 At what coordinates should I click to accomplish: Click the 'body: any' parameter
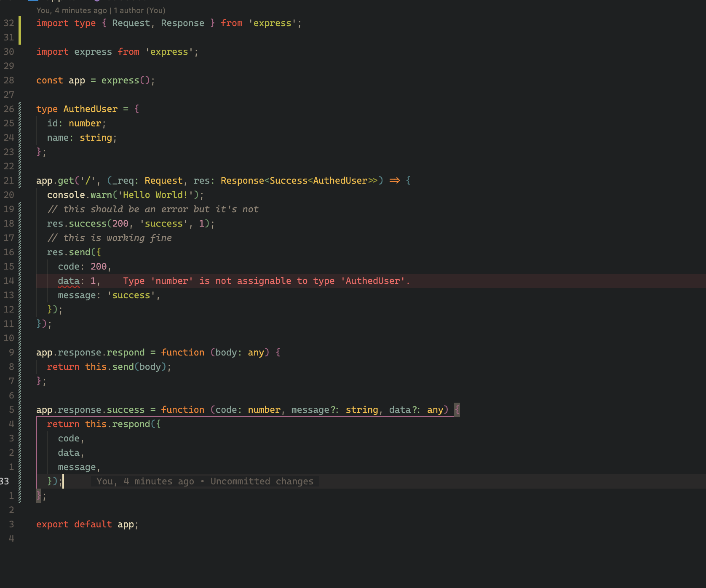point(240,353)
